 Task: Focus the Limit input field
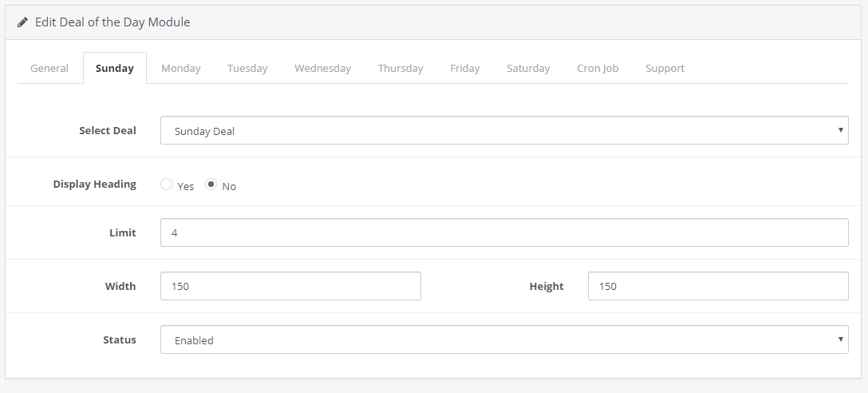pos(504,232)
